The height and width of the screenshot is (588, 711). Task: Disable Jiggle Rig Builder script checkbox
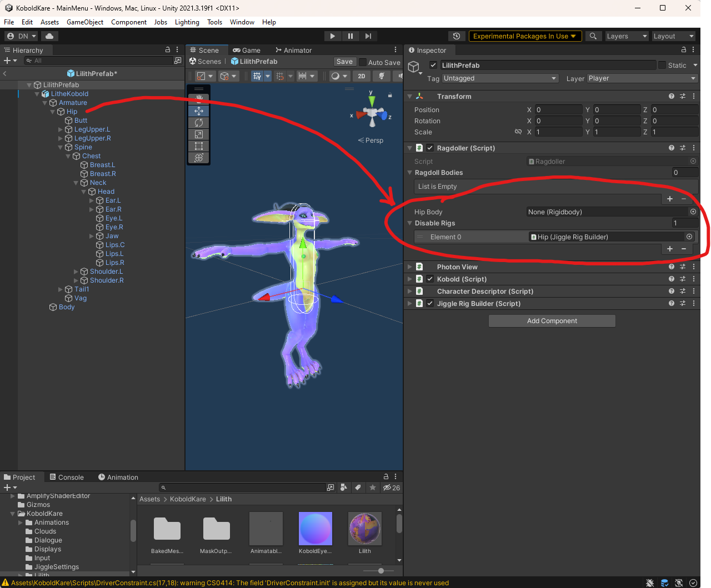(430, 304)
